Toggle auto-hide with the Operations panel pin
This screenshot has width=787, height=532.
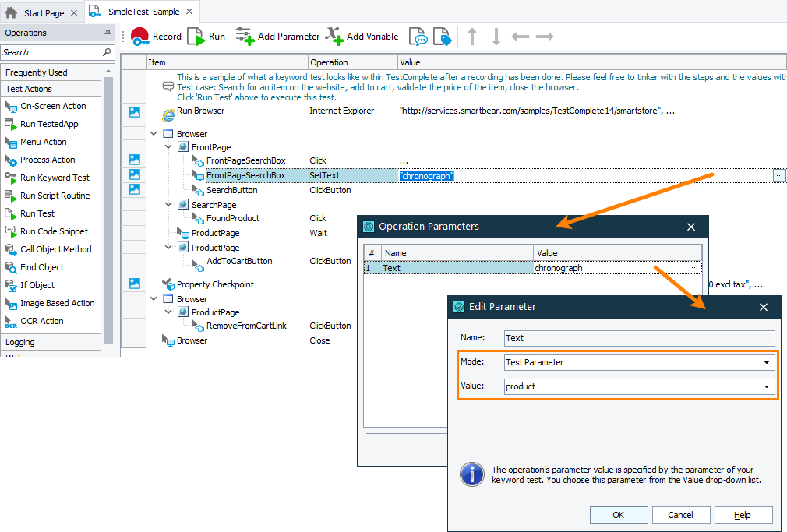click(109, 33)
